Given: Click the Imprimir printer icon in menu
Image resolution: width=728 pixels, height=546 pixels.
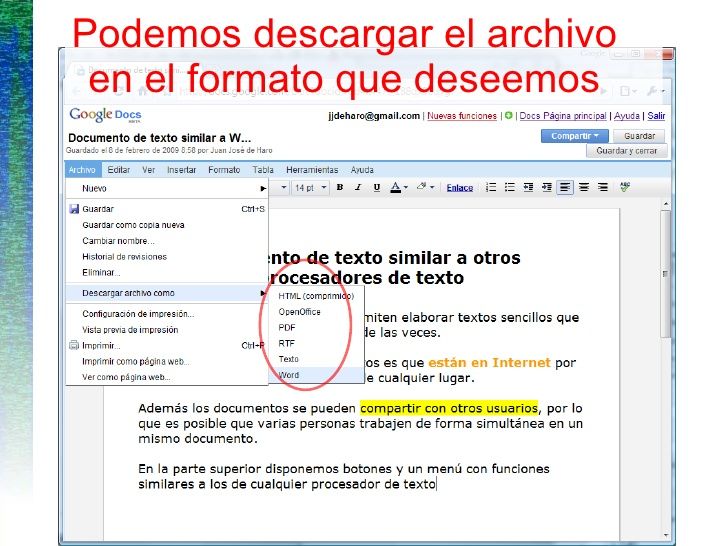Looking at the screenshot, I should 74,345.
